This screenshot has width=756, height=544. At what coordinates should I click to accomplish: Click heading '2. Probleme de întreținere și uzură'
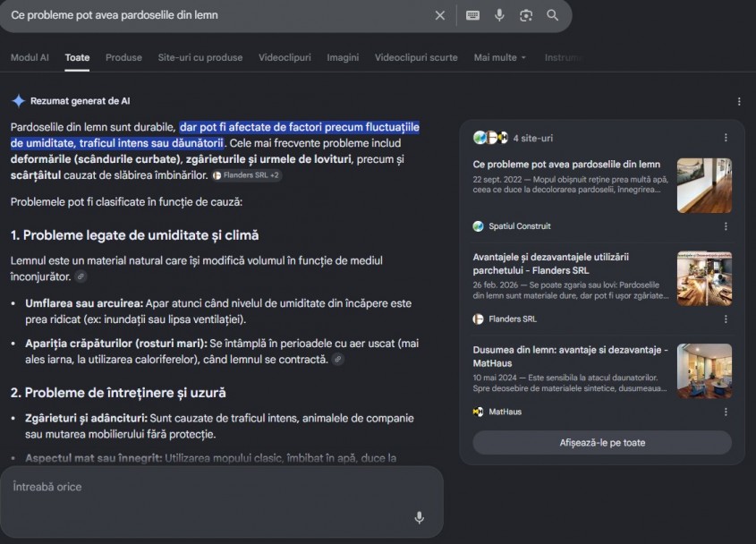coord(118,393)
